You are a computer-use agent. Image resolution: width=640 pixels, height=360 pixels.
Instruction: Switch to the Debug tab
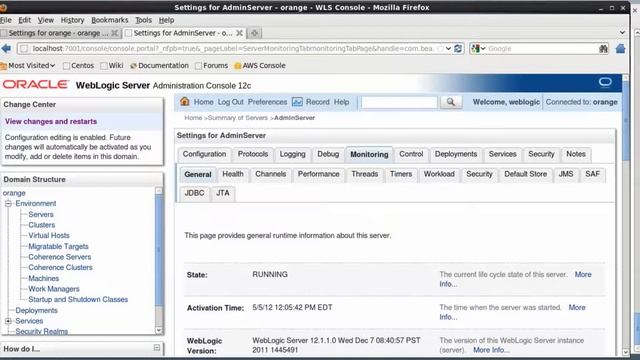point(328,154)
